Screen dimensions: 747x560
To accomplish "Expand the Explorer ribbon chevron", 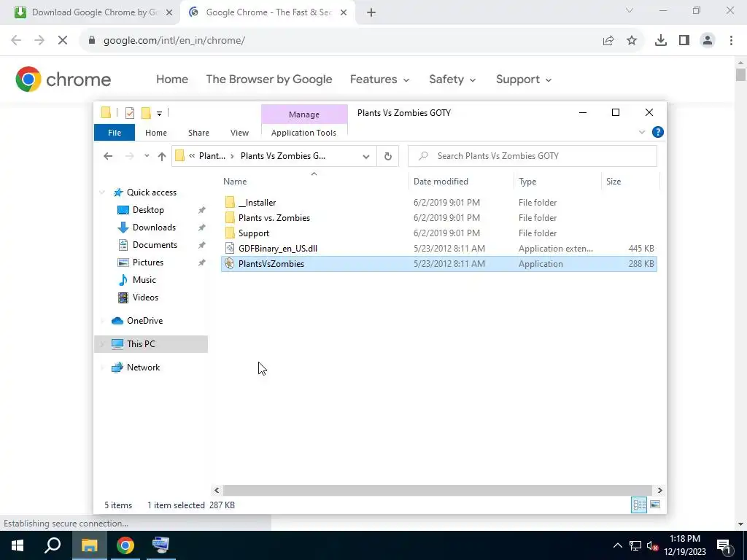I will tap(642, 132).
